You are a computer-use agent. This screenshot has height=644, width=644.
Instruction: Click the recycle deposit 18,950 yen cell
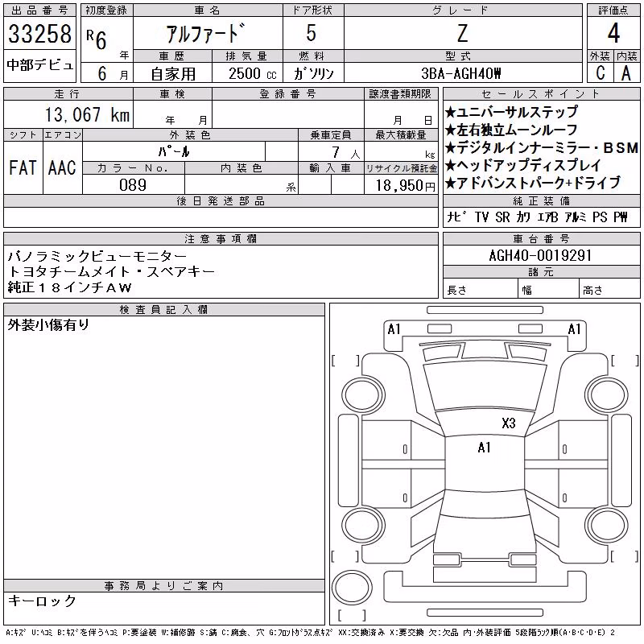(401, 185)
